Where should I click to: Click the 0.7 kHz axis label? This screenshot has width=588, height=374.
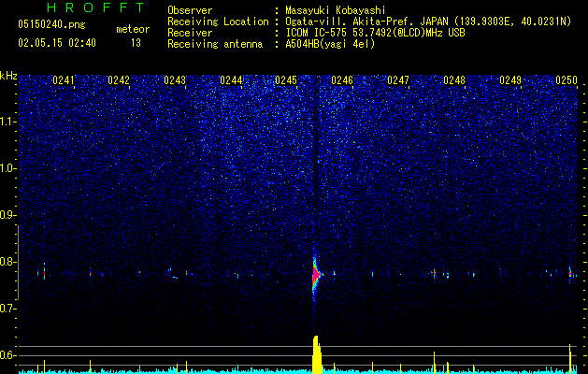click(8, 309)
